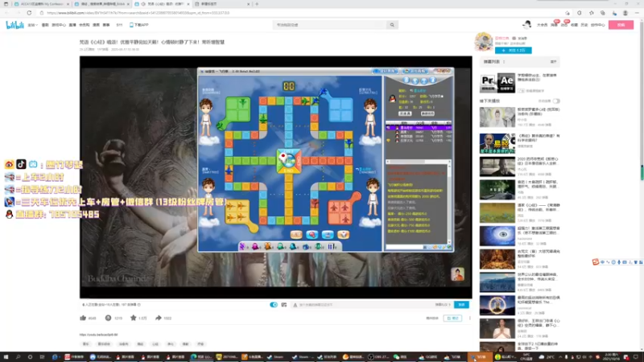Send danmaku with the blue button
644x362 pixels.
[461, 305]
